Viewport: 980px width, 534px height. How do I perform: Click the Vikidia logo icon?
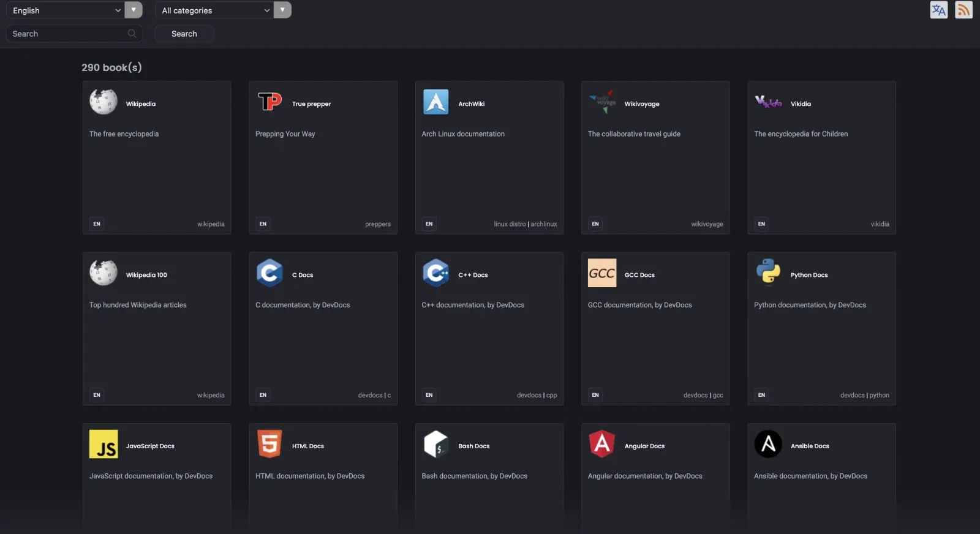click(768, 102)
